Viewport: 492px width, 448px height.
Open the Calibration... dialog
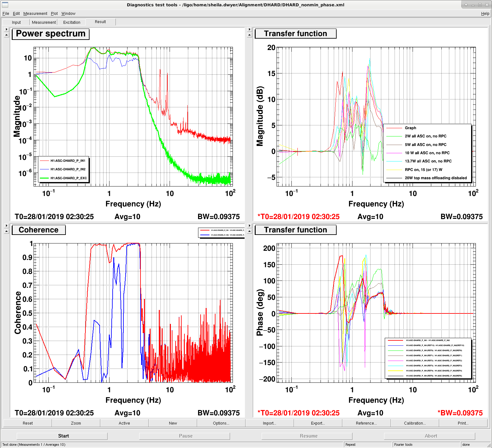pyautogui.click(x=415, y=423)
